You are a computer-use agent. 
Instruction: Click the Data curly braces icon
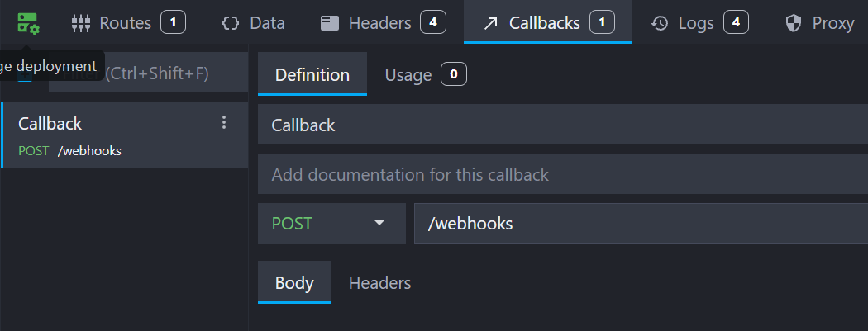tap(231, 23)
